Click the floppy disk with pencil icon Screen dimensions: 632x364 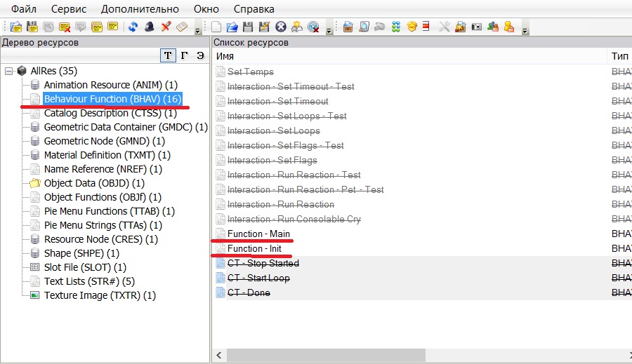pos(264,27)
